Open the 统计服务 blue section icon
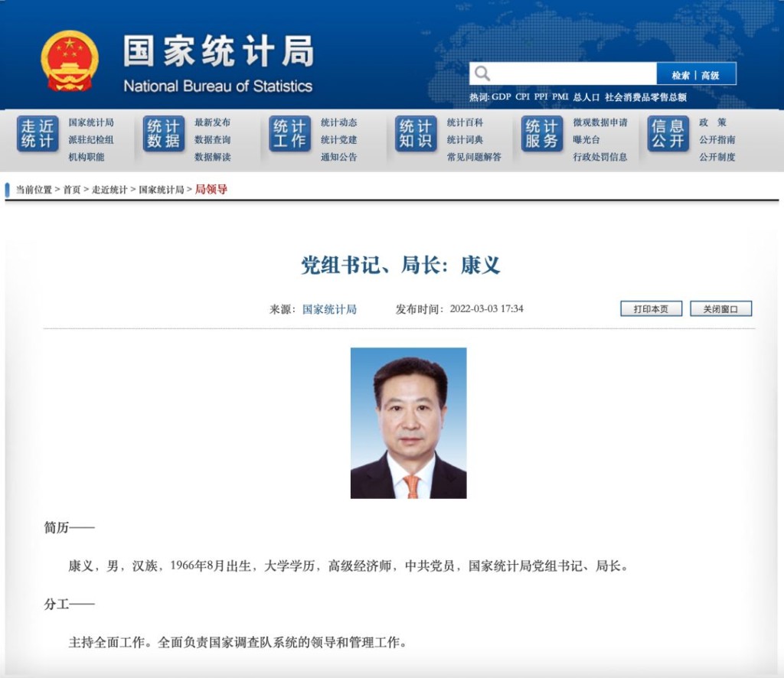Screen dimensions: 784x678 pyautogui.click(x=542, y=134)
